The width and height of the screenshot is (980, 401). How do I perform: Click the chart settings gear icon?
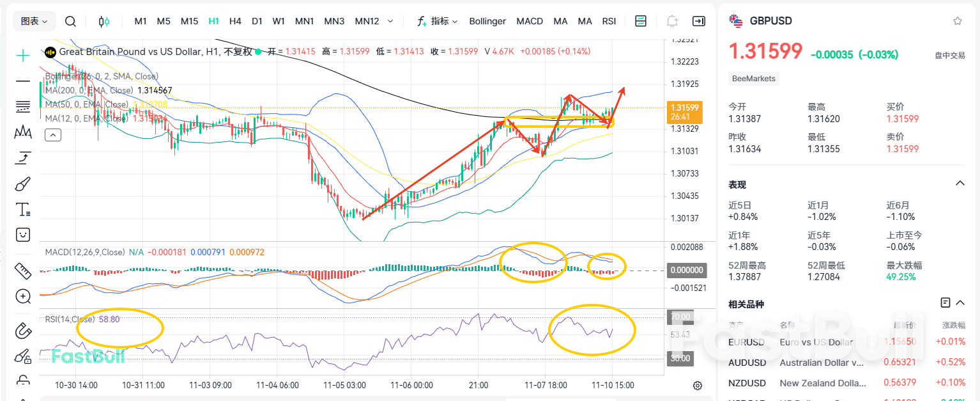click(x=697, y=385)
